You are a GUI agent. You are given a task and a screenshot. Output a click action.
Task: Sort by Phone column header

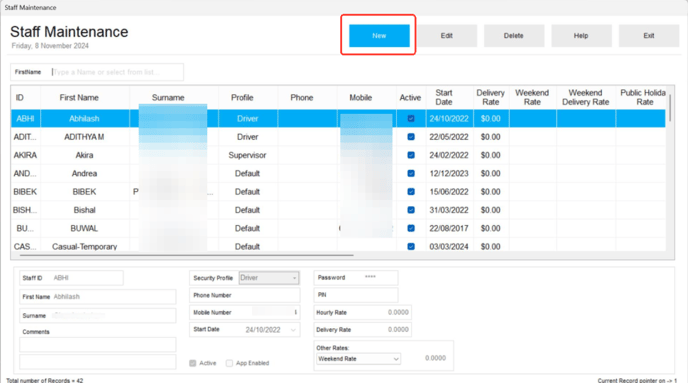click(307, 97)
